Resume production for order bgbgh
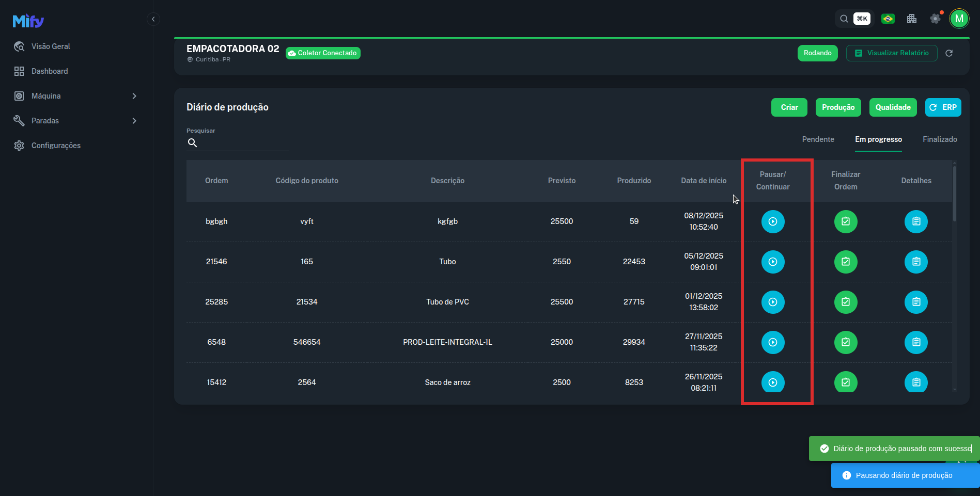980x496 pixels. pos(772,221)
